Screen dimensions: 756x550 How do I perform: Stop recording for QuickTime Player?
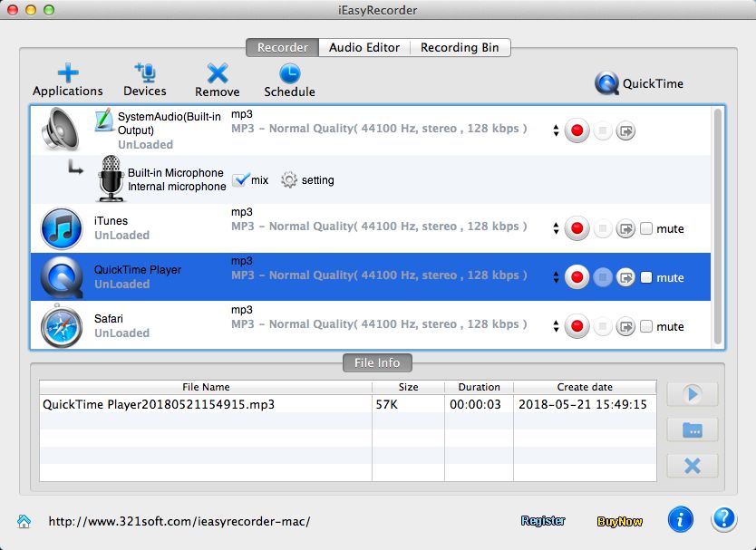(x=601, y=277)
